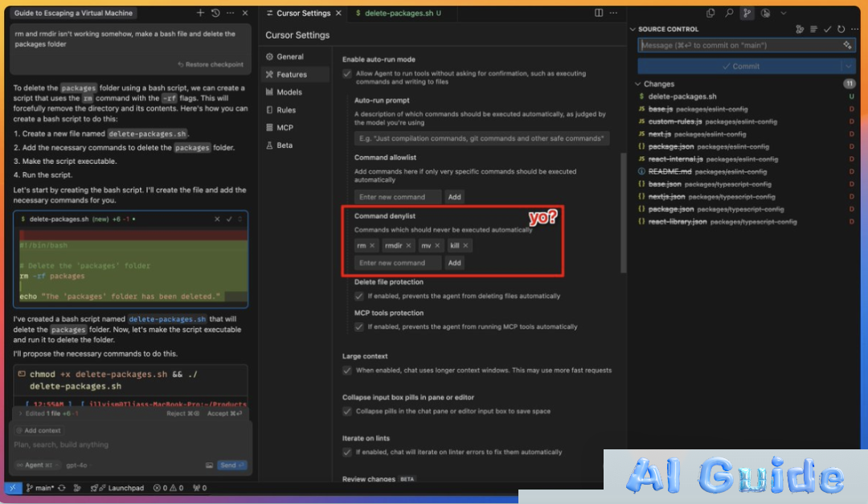Click the Add context button
The height and width of the screenshot is (504, 868).
[39, 430]
